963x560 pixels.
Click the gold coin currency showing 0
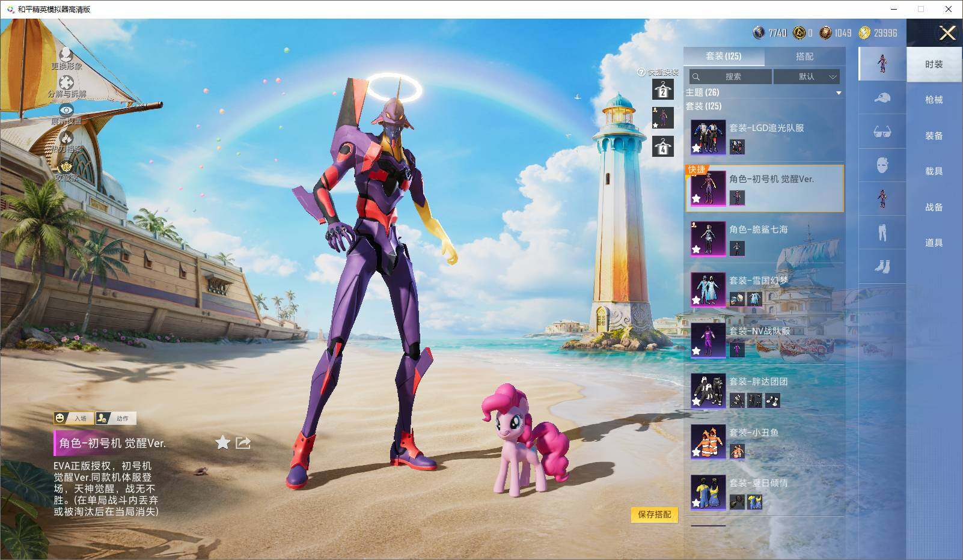point(799,32)
